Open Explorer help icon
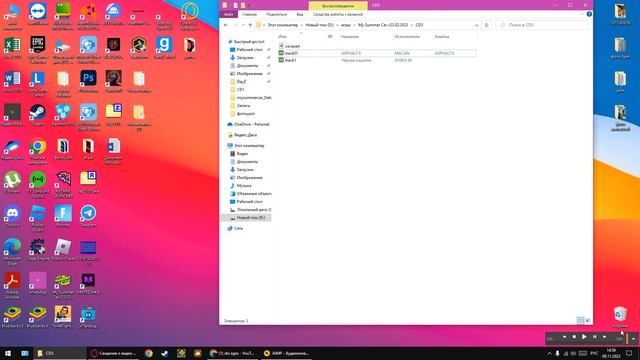This screenshot has width=640, height=360. pyautogui.click(x=589, y=14)
